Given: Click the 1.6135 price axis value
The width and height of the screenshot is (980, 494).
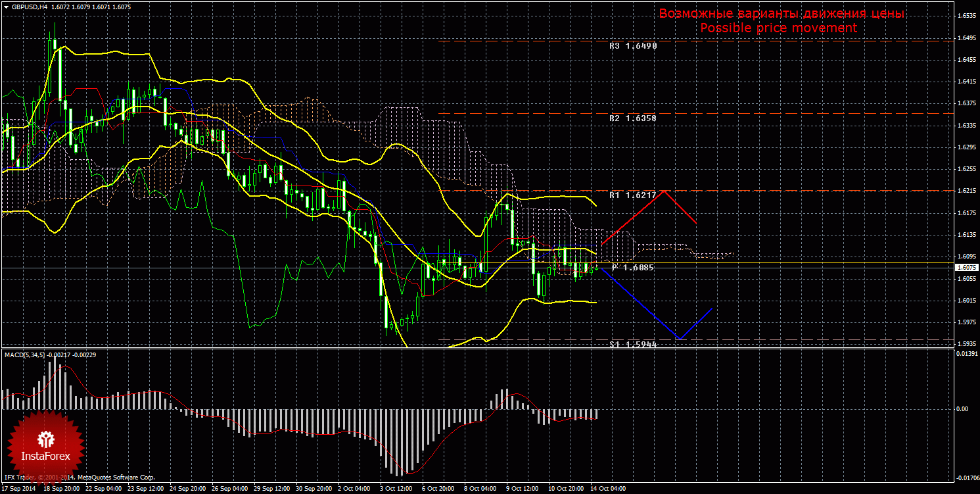Looking at the screenshot, I should (x=966, y=235).
